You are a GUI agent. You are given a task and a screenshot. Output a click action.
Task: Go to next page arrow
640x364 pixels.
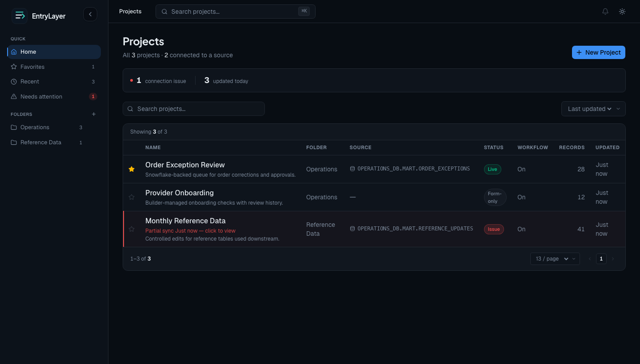coord(613,259)
